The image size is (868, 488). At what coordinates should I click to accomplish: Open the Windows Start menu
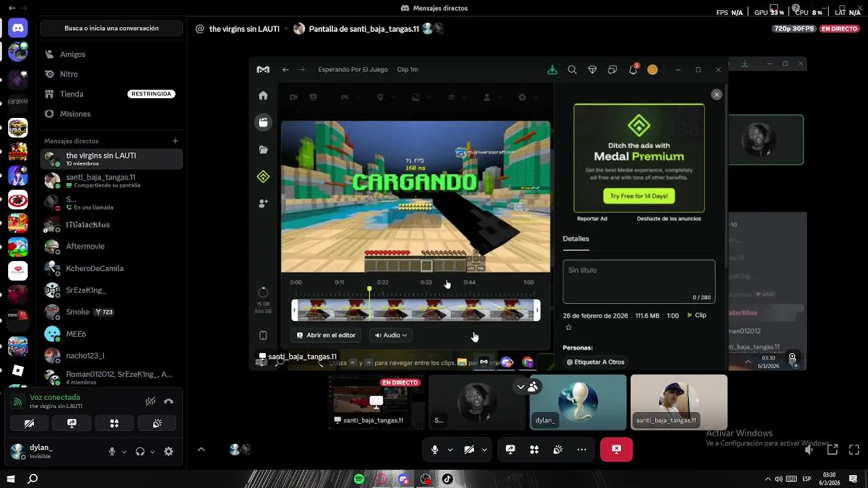pos(10,479)
